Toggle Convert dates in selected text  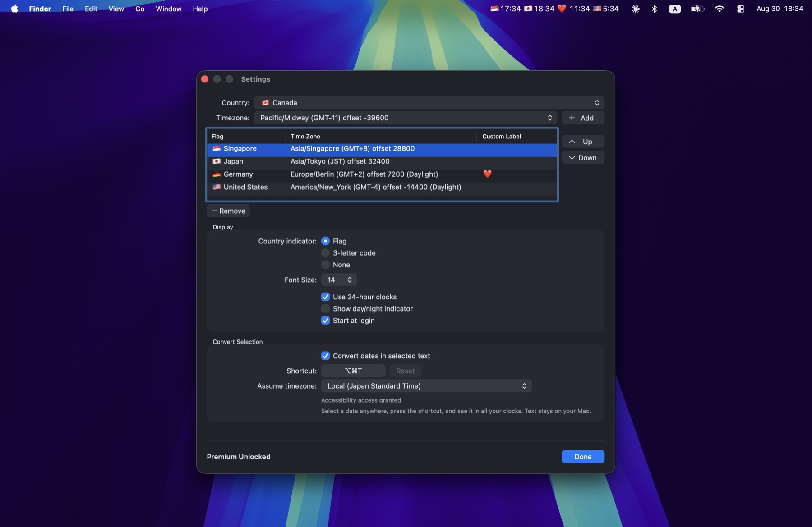point(325,356)
